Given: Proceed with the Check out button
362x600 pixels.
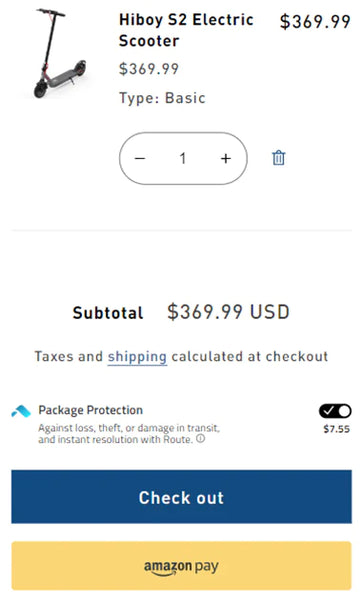Looking at the screenshot, I should [181, 497].
